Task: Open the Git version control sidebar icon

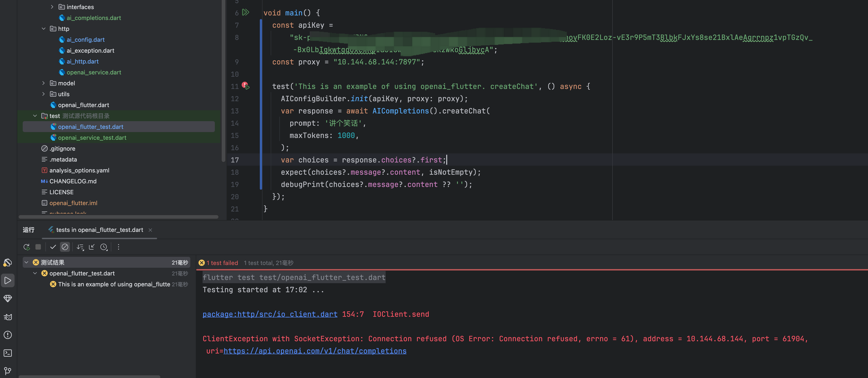Action: point(8,371)
